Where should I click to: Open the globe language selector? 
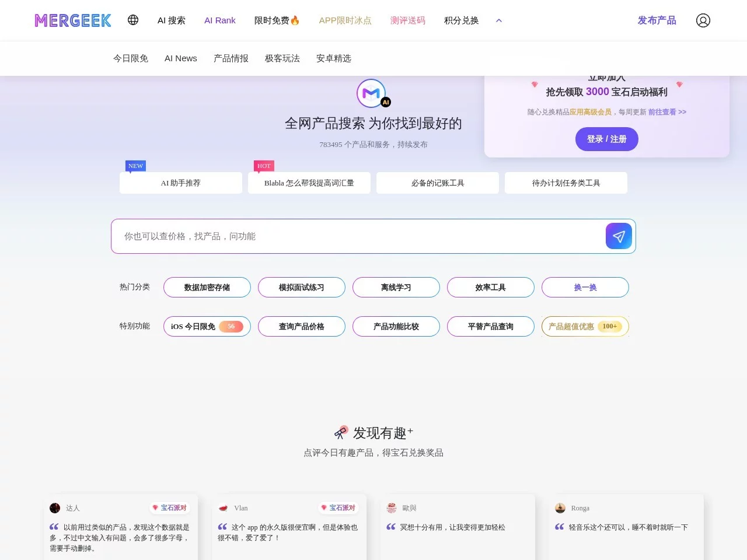(x=133, y=20)
